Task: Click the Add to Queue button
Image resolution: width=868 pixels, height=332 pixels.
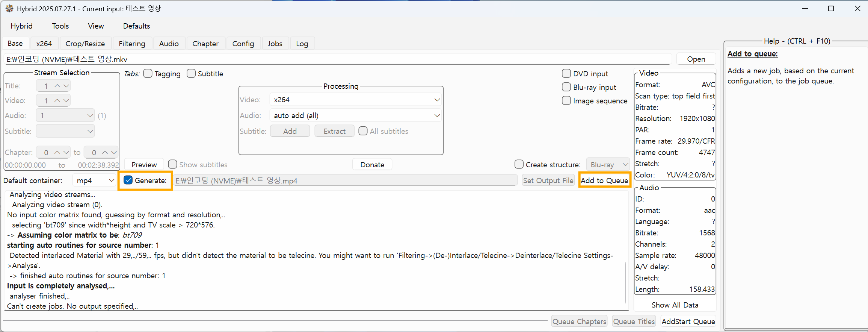Action: (x=604, y=180)
